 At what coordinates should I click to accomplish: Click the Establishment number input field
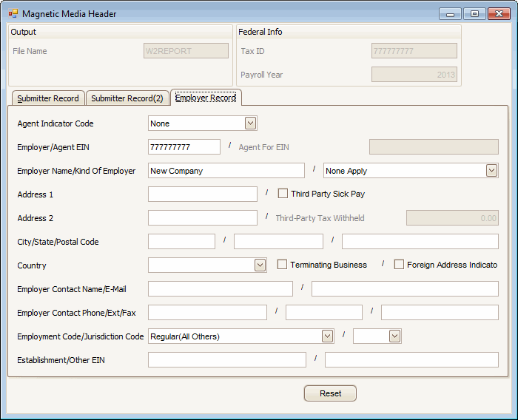tap(226, 360)
